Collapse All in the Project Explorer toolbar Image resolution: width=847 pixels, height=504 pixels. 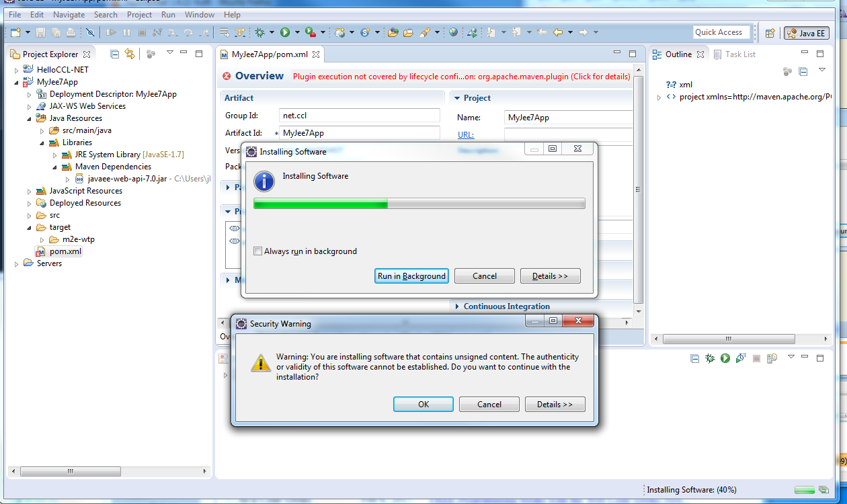[x=114, y=54]
